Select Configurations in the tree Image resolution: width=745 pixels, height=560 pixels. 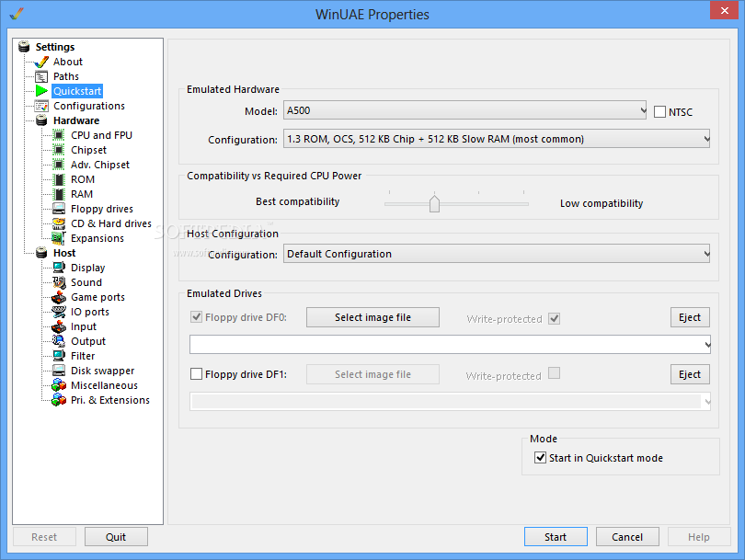pyautogui.click(x=89, y=106)
